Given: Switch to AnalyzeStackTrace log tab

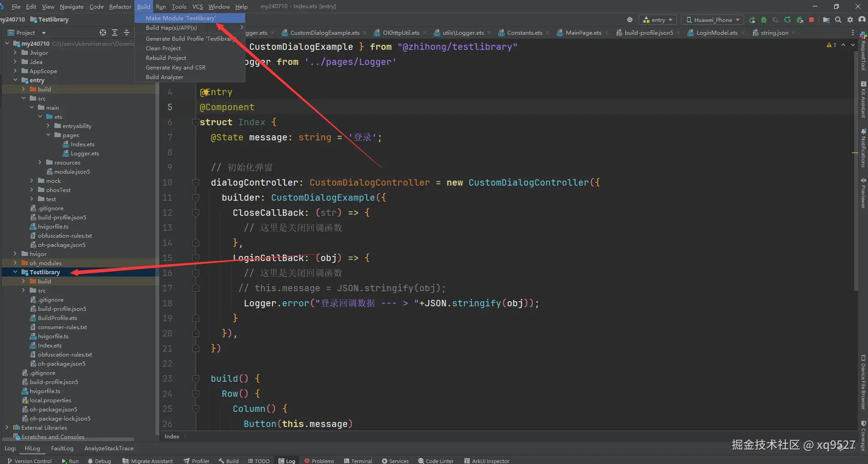Looking at the screenshot, I should [x=109, y=448].
